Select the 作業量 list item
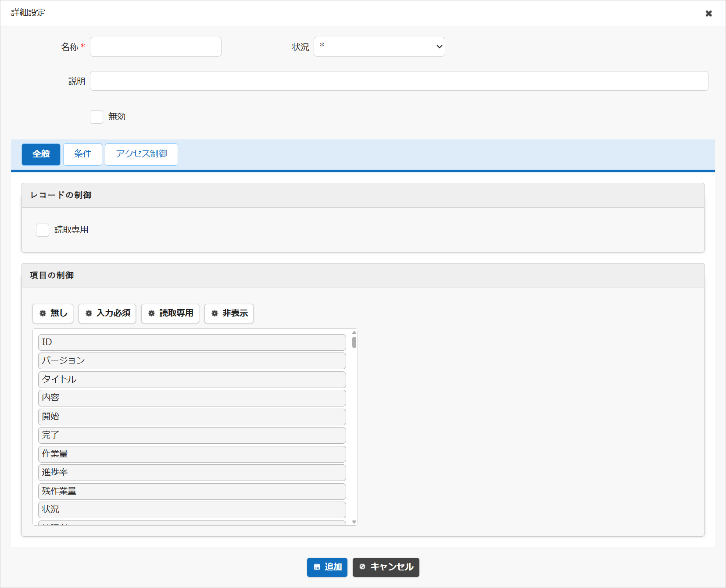Image resolution: width=726 pixels, height=588 pixels. (x=192, y=454)
